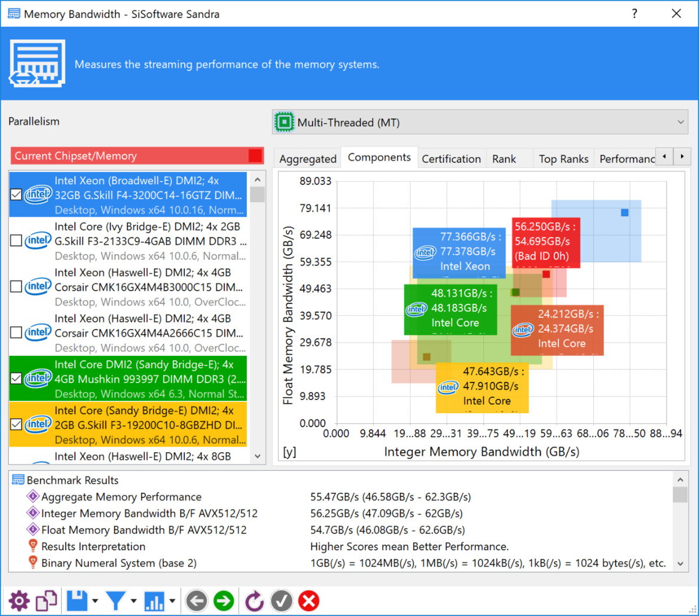
Task: Expand the chart icon dropdown arrow
Action: (x=173, y=601)
